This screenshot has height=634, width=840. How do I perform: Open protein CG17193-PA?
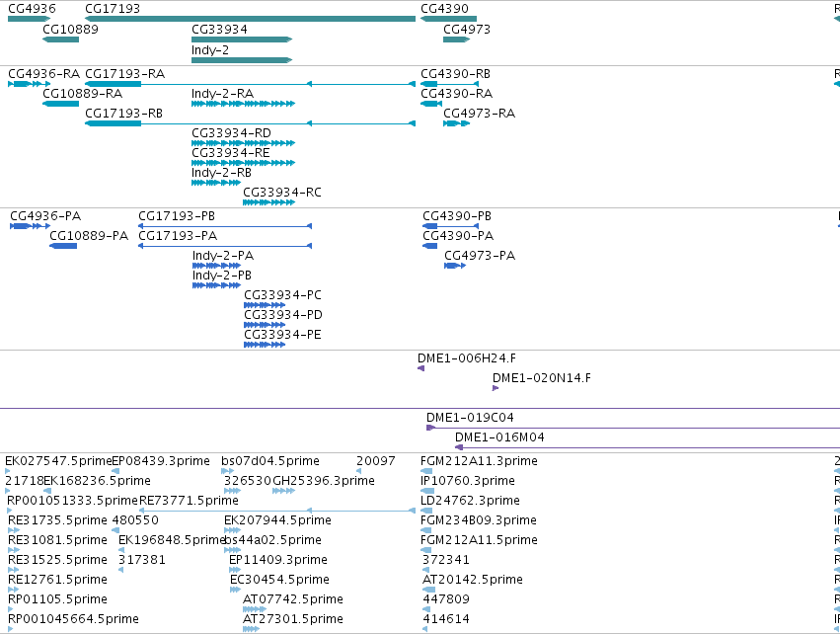click(x=178, y=236)
